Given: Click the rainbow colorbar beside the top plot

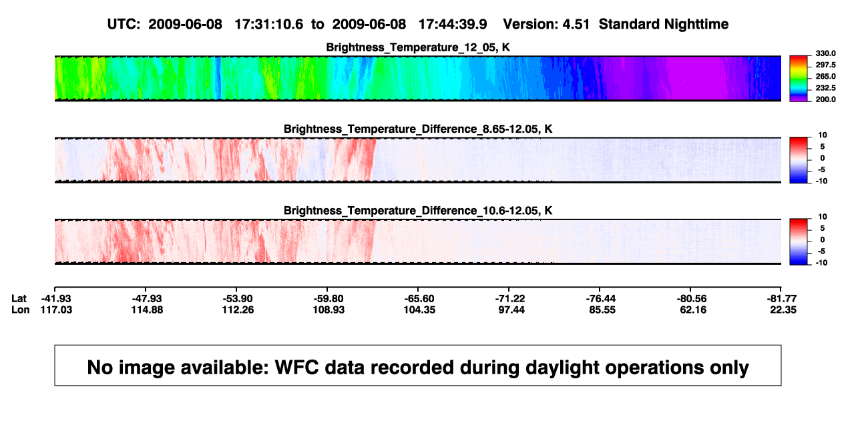Looking at the screenshot, I should pos(799,78).
